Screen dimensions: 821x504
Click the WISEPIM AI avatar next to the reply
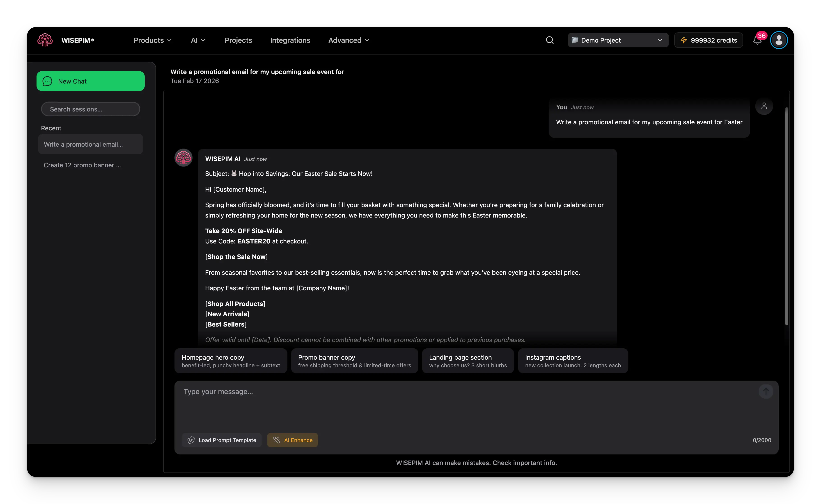pyautogui.click(x=183, y=157)
